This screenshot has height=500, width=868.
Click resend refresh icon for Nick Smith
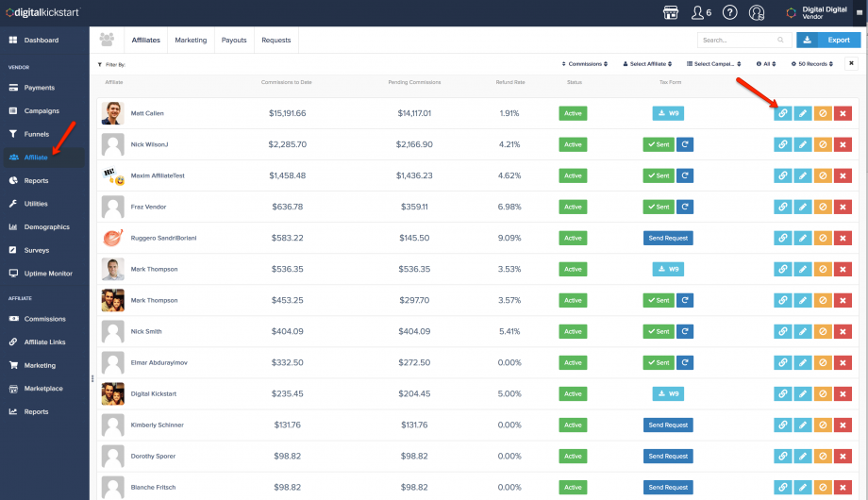tap(685, 331)
